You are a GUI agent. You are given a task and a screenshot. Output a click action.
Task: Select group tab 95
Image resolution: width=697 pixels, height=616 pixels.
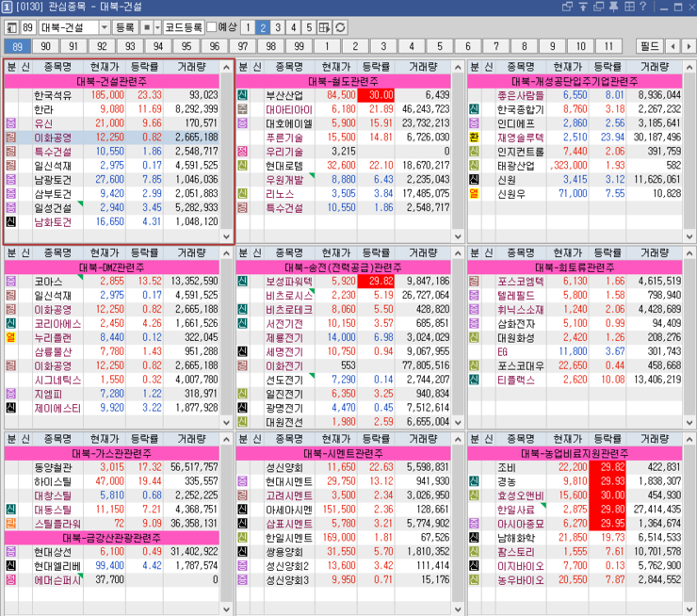186,46
